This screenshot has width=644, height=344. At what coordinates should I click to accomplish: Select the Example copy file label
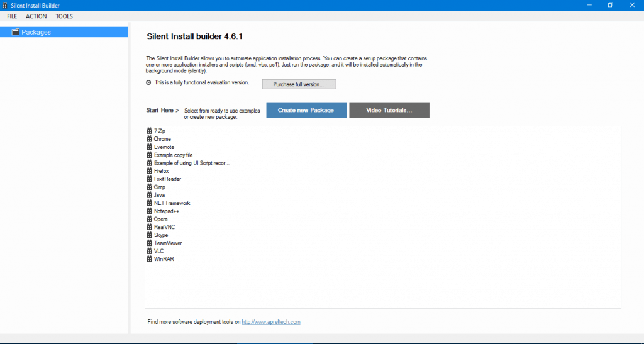[x=174, y=155]
